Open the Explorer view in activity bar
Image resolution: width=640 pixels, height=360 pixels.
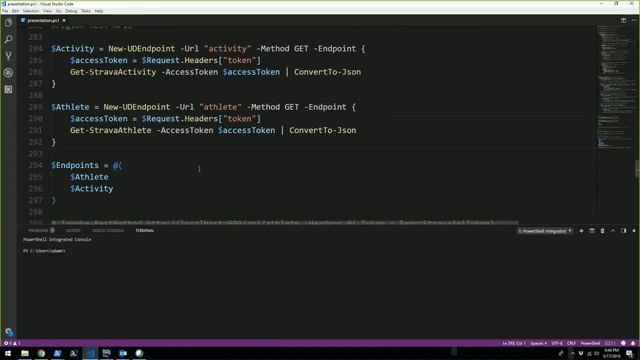(8, 23)
